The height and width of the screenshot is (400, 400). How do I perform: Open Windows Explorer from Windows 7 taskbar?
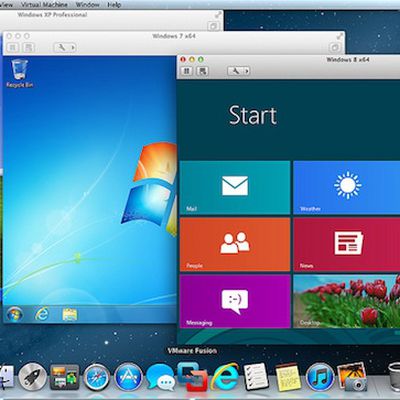tap(70, 314)
